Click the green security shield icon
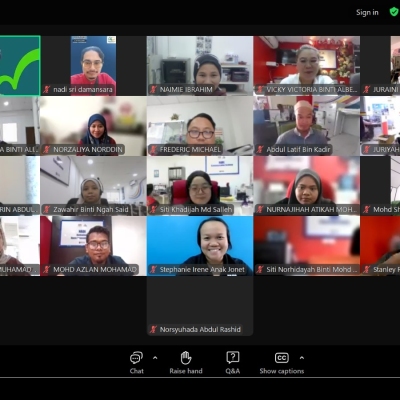 [394, 12]
